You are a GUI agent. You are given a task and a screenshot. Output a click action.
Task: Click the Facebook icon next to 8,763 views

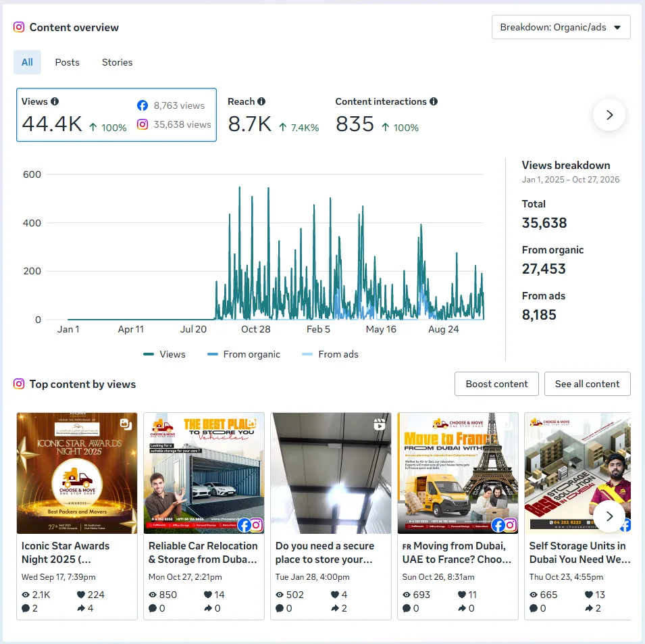click(143, 105)
